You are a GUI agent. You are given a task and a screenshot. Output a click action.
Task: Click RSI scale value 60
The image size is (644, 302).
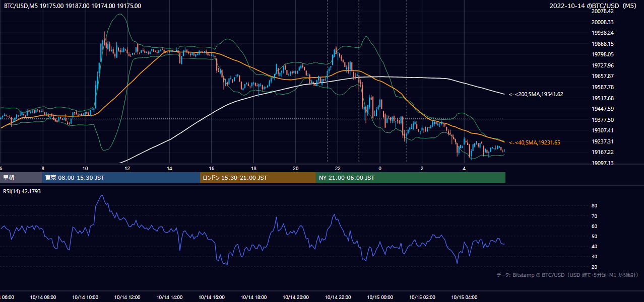click(x=594, y=226)
